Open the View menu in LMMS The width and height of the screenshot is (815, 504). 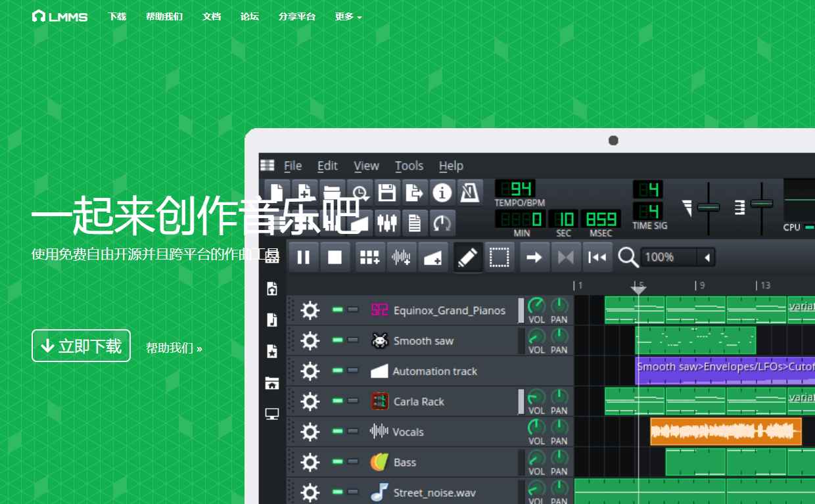click(366, 166)
